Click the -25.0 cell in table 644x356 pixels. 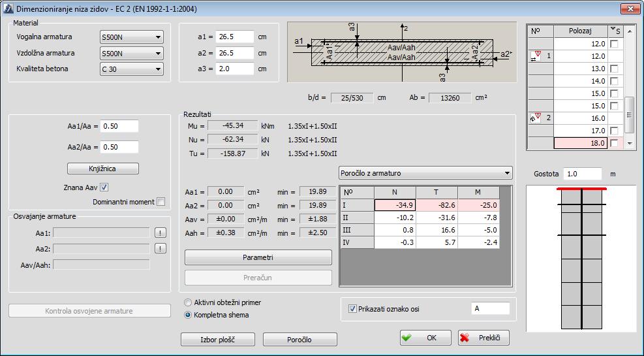(478, 205)
